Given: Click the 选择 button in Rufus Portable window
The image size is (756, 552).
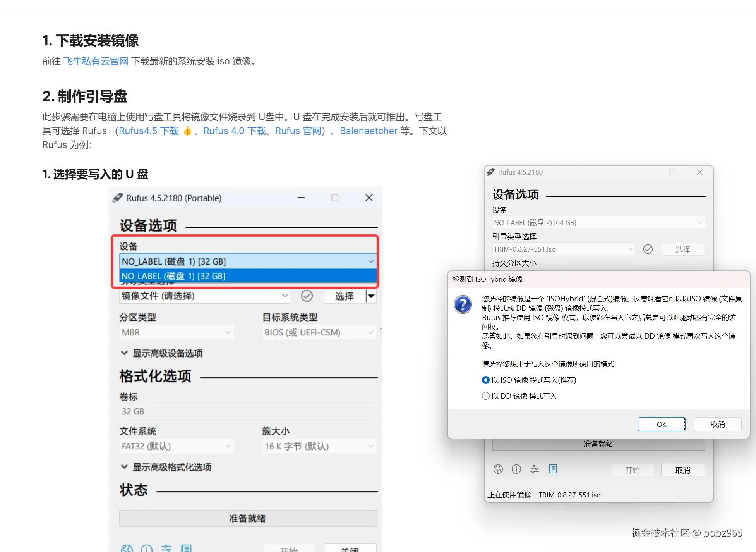Looking at the screenshot, I should click(345, 296).
